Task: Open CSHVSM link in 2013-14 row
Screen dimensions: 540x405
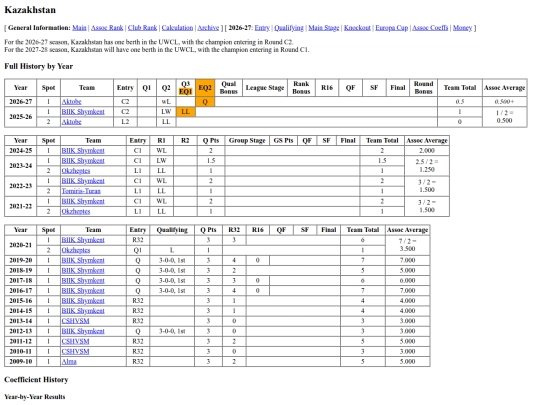Action: coord(75,321)
